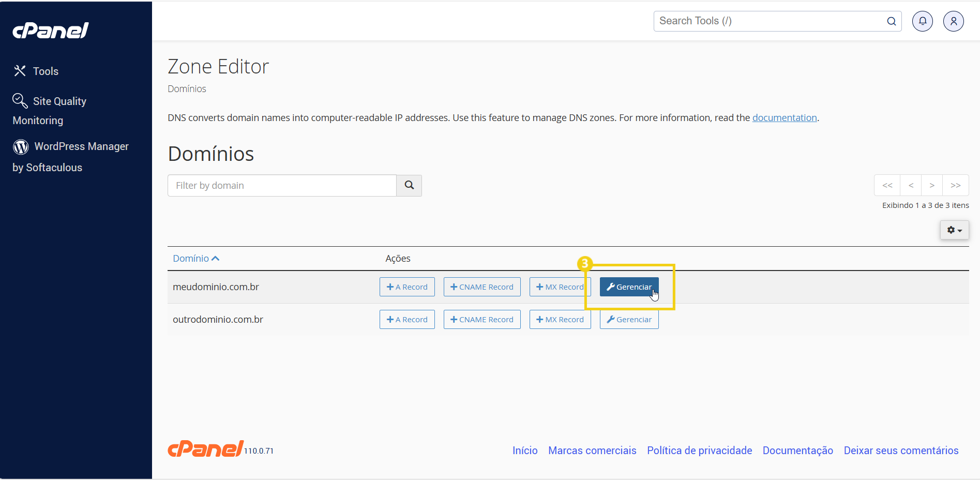Open the Início footer link
This screenshot has height=480, width=980.
click(525, 451)
